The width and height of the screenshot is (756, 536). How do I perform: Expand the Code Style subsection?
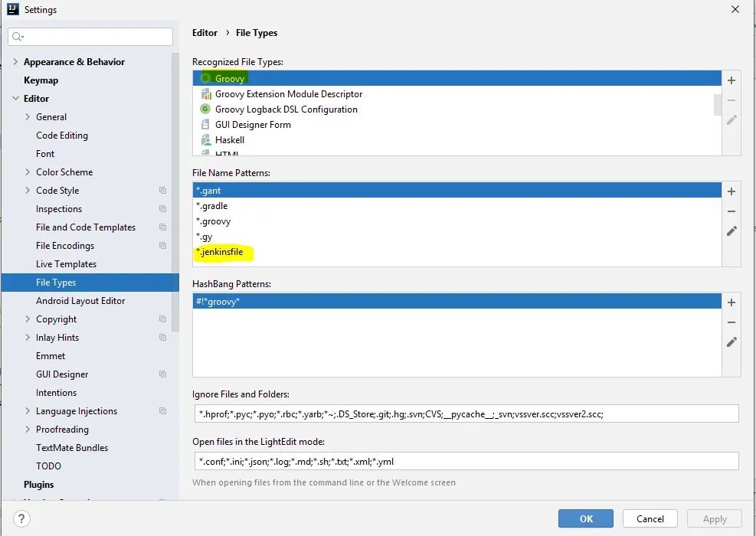(28, 191)
